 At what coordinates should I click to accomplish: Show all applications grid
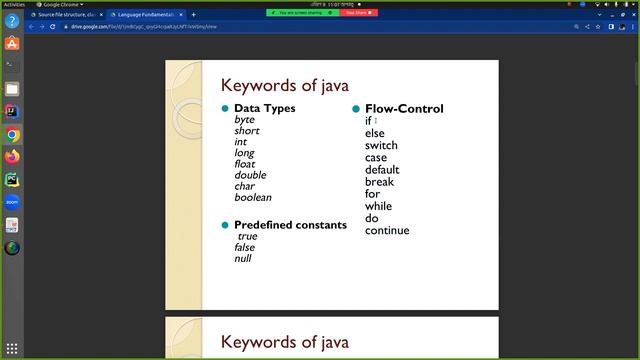[12, 348]
